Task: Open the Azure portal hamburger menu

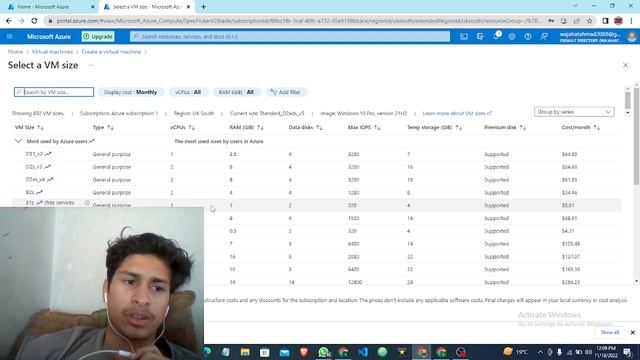Action: click(10, 36)
